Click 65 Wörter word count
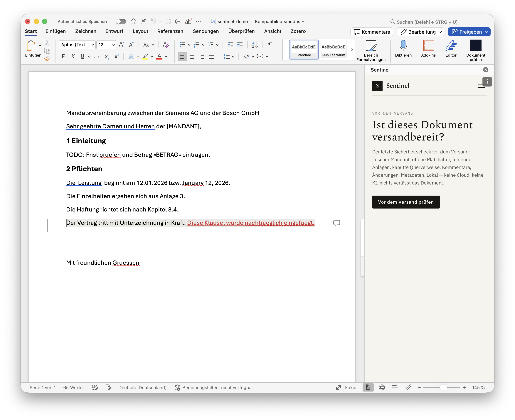The height and width of the screenshot is (420, 515). (x=74, y=388)
